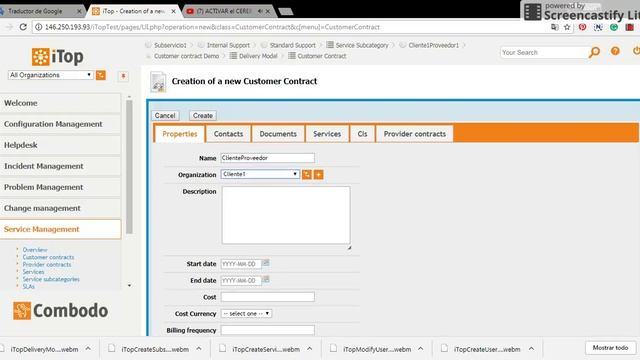
Task: Open the End date calendar picker icon
Action: point(266,280)
